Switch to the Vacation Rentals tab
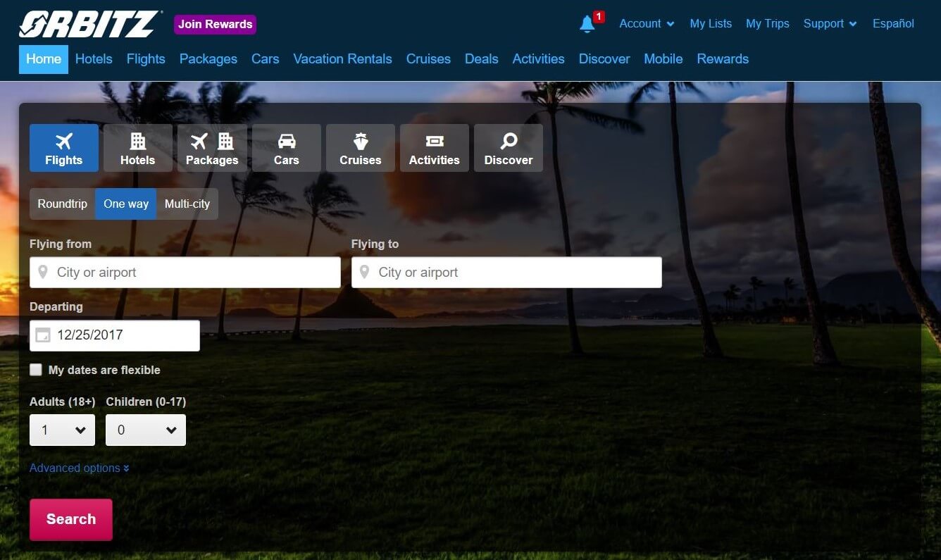Image resolution: width=941 pixels, height=560 pixels. [342, 59]
